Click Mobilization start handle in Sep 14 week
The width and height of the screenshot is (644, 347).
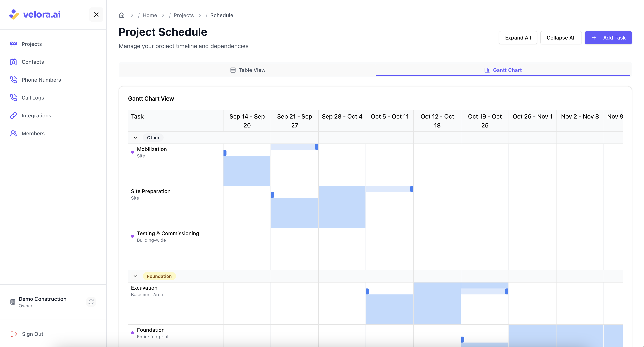click(225, 153)
